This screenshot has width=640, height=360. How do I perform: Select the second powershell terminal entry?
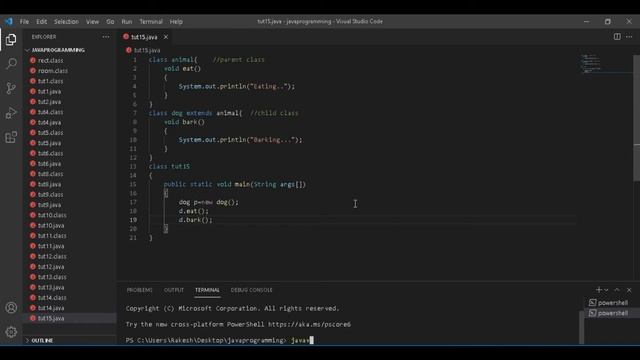[608, 313]
